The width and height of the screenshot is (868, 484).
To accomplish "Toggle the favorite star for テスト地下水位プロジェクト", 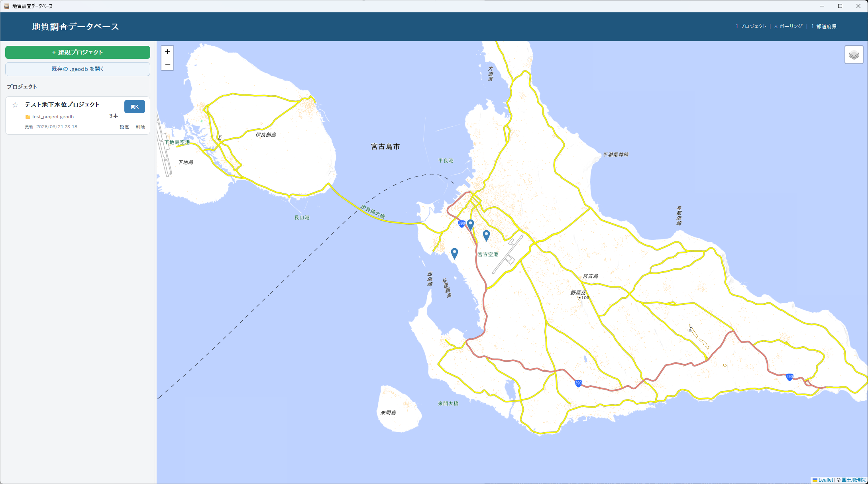I will click(x=15, y=105).
